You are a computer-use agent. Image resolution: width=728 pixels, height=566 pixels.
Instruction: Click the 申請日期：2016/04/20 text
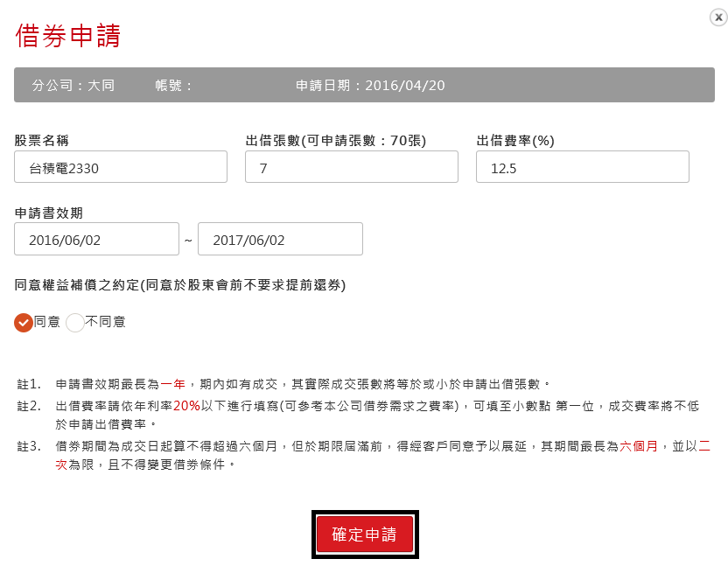coord(370,86)
